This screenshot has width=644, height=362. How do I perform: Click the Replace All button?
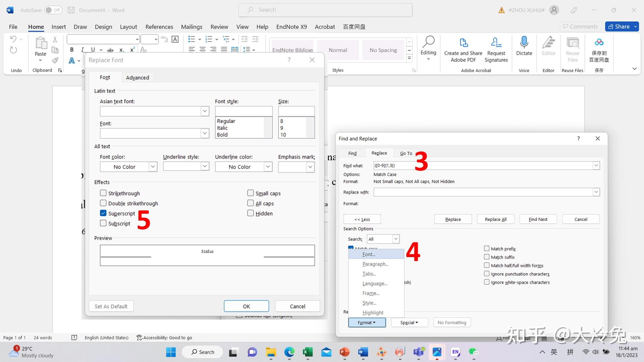click(x=495, y=219)
